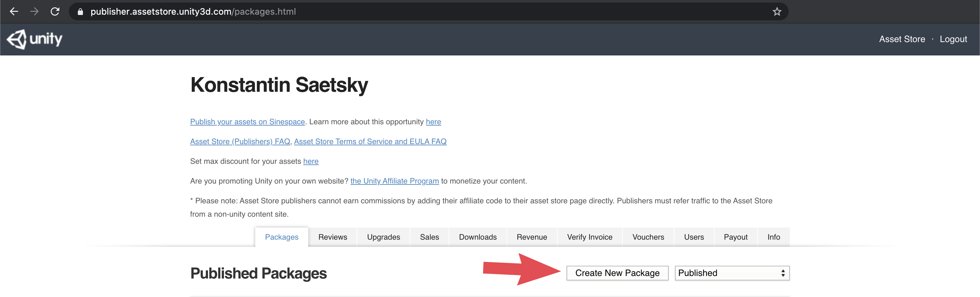Open the Published package filter dropdown
Screen dimensions: 980x297
732,273
